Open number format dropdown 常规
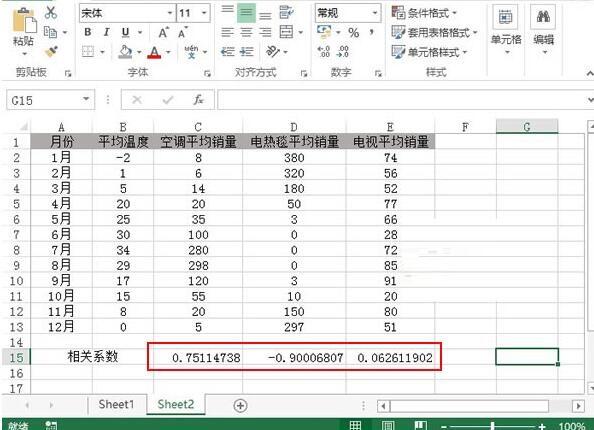This screenshot has width=594, height=430. [x=375, y=13]
